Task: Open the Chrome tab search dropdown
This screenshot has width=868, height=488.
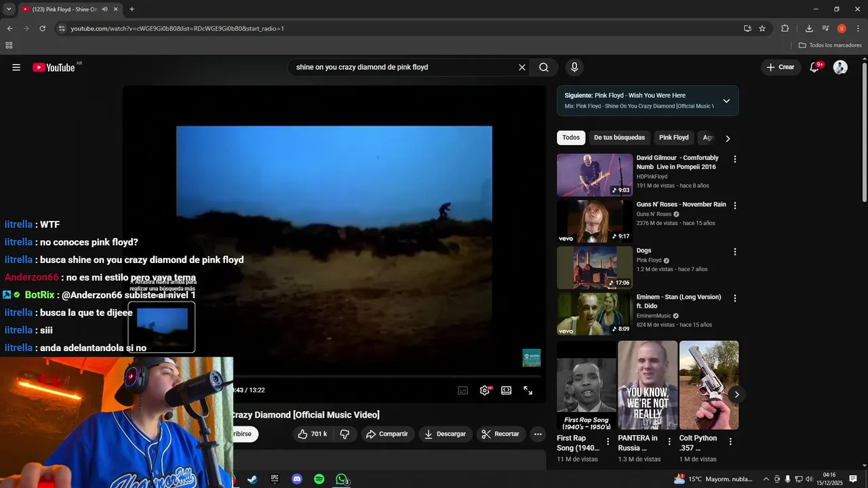Action: coord(9,9)
